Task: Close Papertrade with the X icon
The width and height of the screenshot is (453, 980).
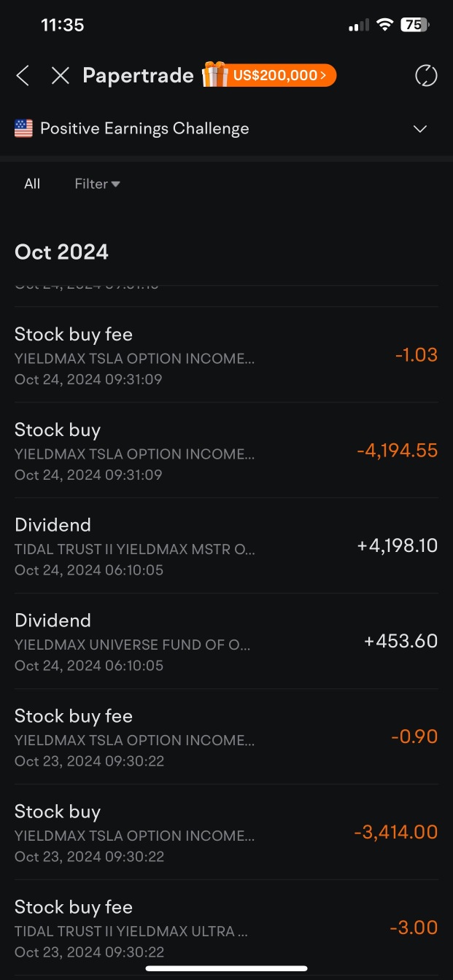Action: pos(60,75)
